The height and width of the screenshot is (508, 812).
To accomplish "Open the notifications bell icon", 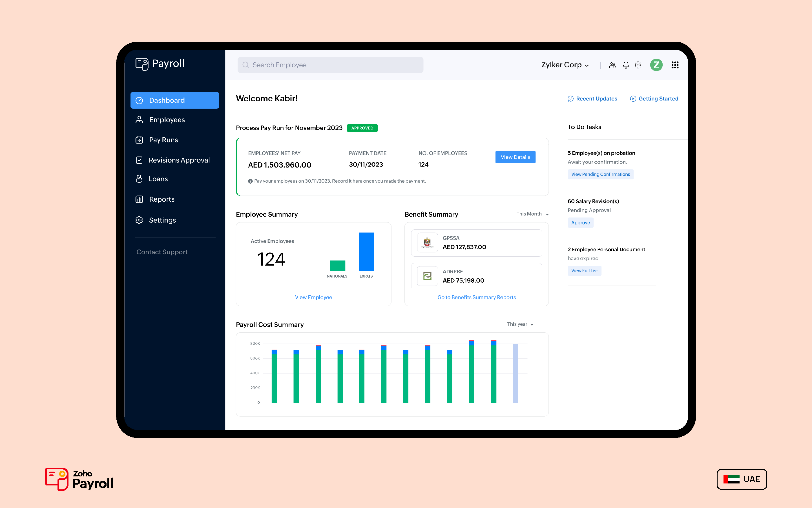I will pyautogui.click(x=625, y=65).
